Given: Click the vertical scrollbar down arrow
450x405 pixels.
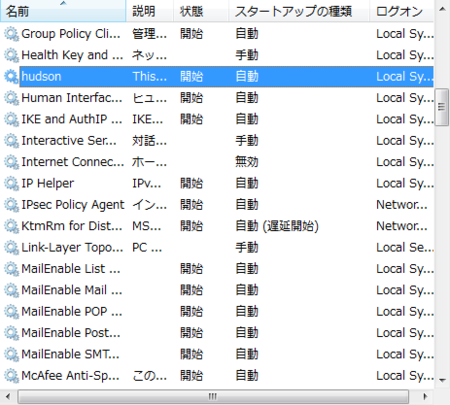Looking at the screenshot, I should click(442, 380).
